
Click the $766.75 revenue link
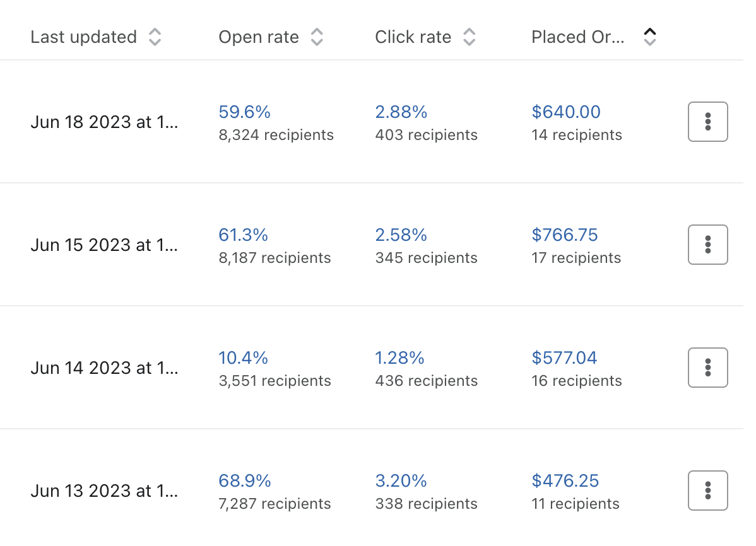pos(565,235)
